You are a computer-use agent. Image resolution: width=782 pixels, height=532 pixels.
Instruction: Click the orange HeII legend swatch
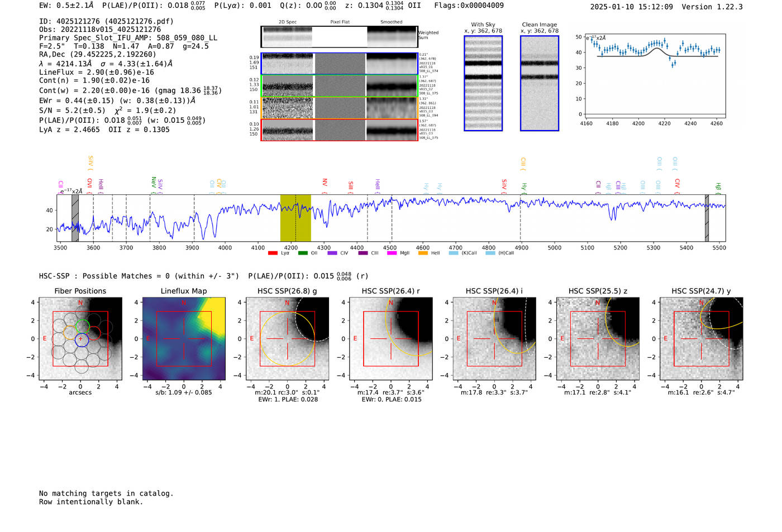pos(423,253)
